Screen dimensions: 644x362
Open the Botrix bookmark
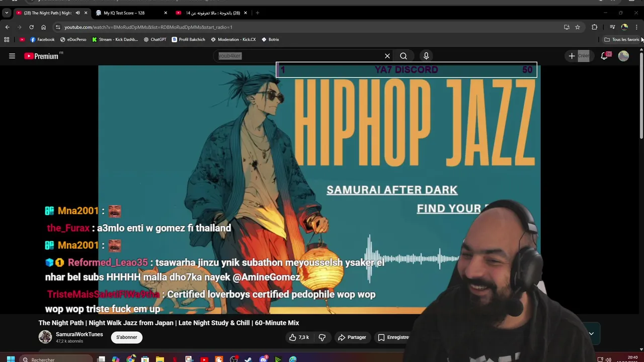tap(271, 39)
